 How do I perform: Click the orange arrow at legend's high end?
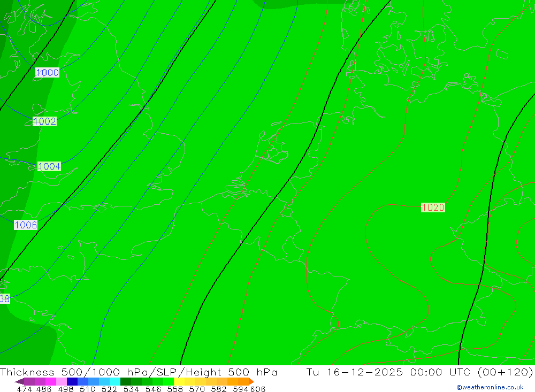[251, 381]
